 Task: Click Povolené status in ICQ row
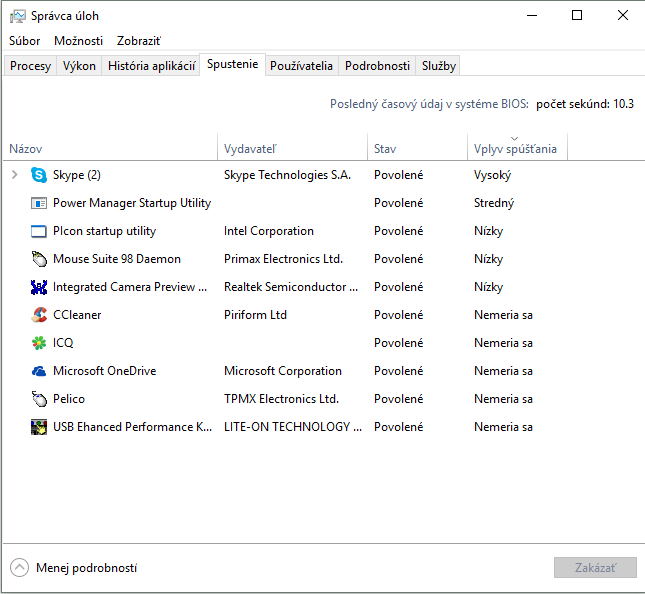pyautogui.click(x=398, y=343)
